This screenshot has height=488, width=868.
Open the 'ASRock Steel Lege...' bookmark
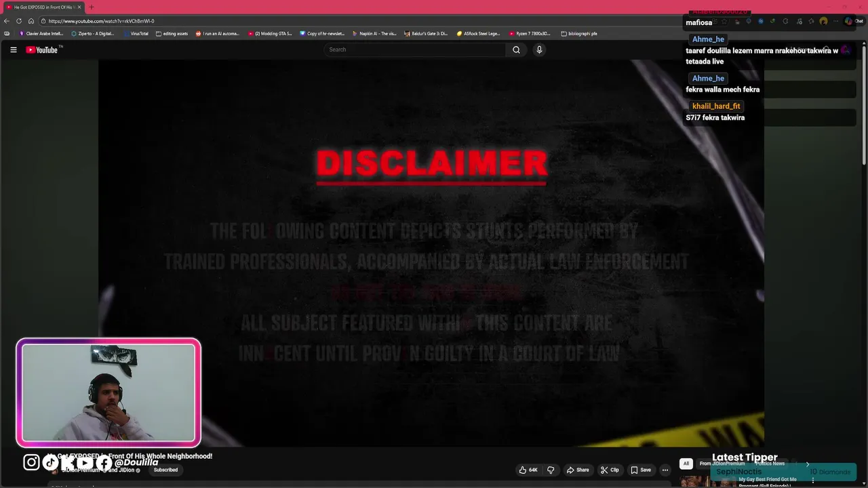478,33
